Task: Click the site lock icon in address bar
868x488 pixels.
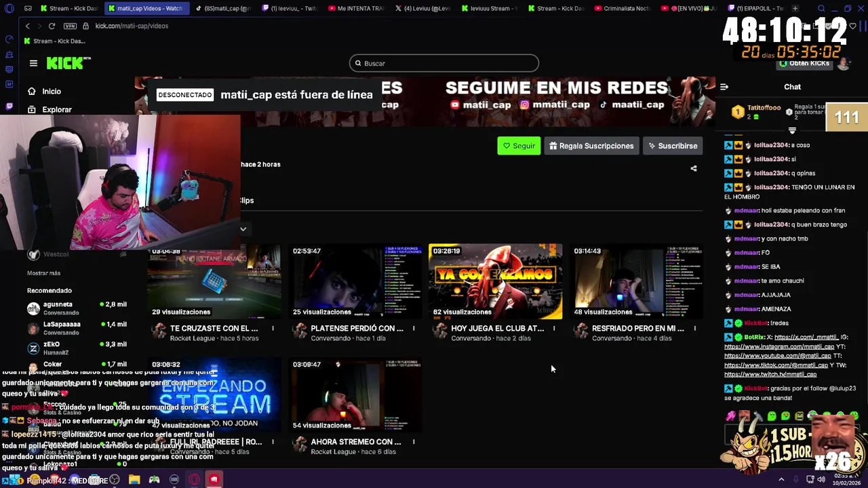Action: point(85,26)
